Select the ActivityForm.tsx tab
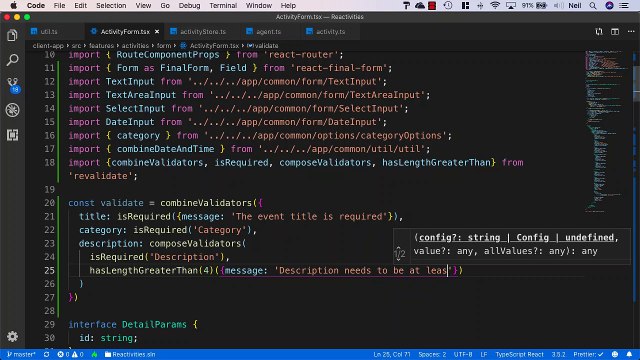Image resolution: width=640 pixels, height=360 pixels. tap(124, 31)
